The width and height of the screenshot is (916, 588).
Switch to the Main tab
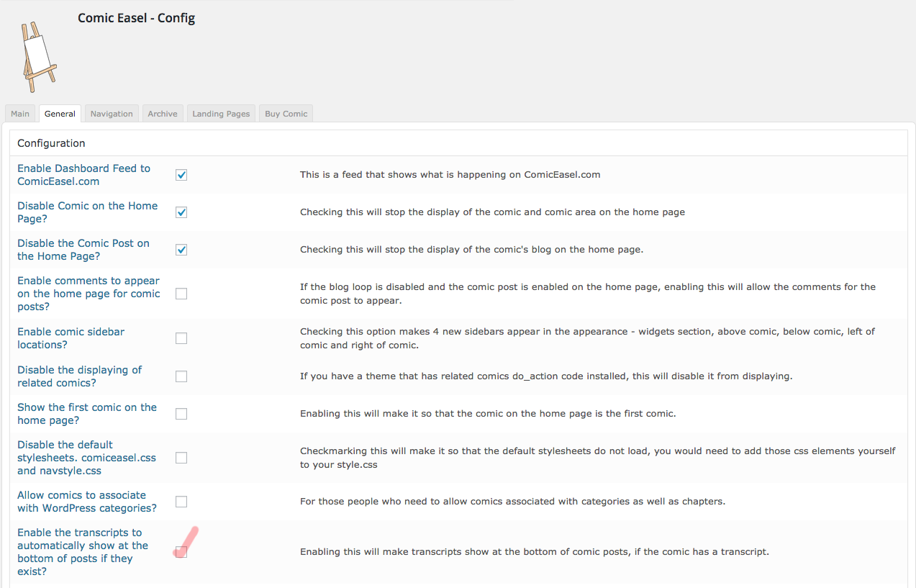(20, 114)
